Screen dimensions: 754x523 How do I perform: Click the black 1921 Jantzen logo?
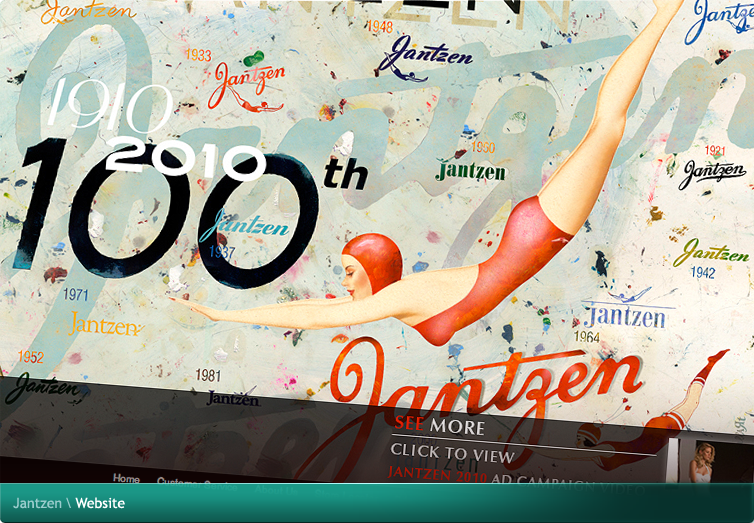pos(714,173)
